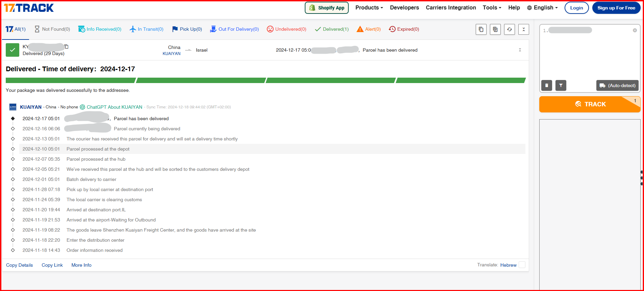This screenshot has height=291, width=644.
Task: Open the Auto-detect carrier selector
Action: pos(617,85)
